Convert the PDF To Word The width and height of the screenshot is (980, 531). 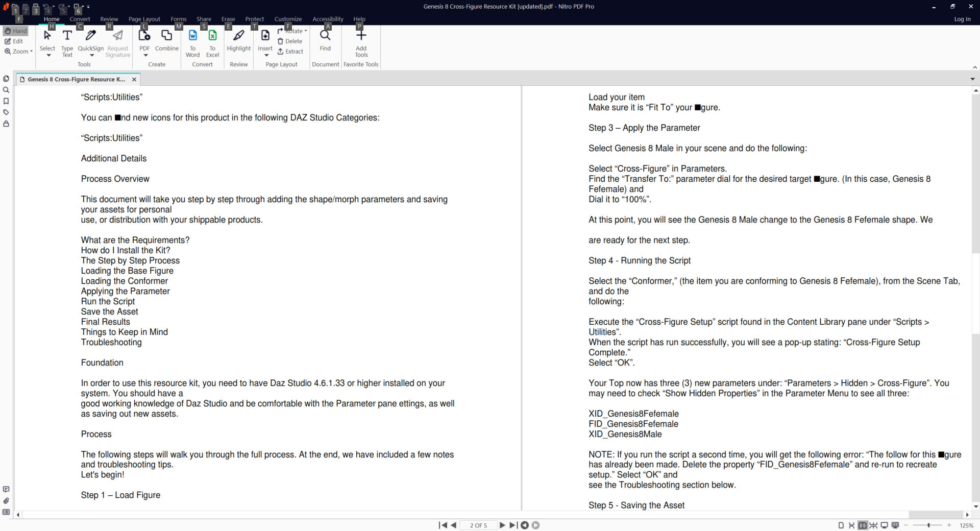pos(192,43)
